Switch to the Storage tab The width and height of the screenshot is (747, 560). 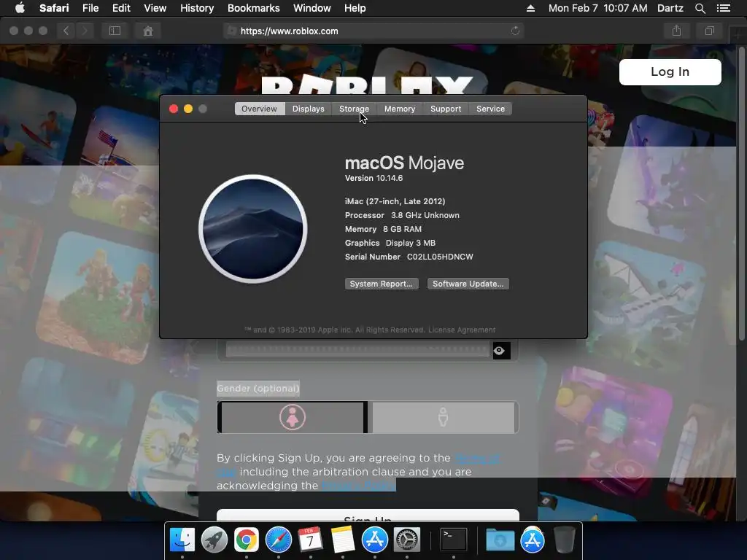click(x=354, y=109)
